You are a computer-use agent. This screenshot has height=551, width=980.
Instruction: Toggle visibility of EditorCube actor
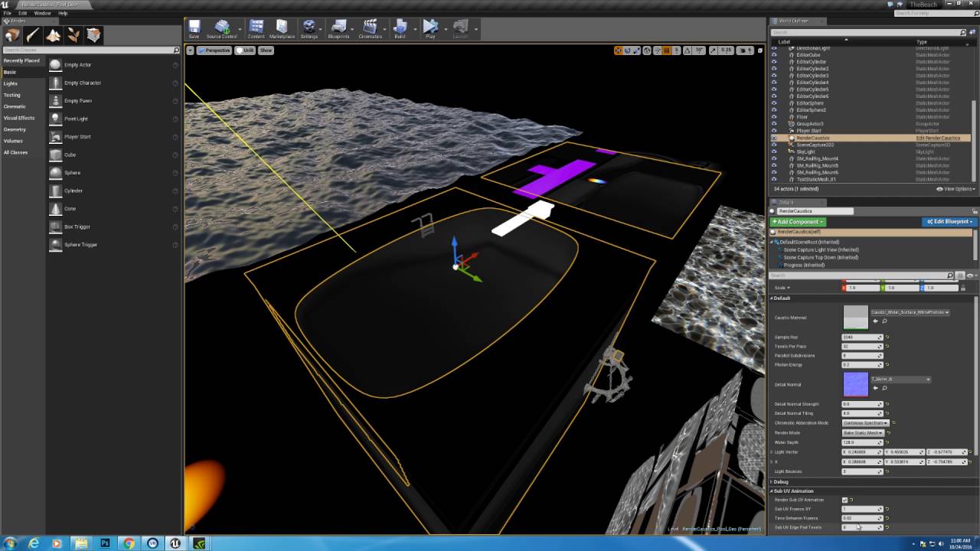point(774,55)
